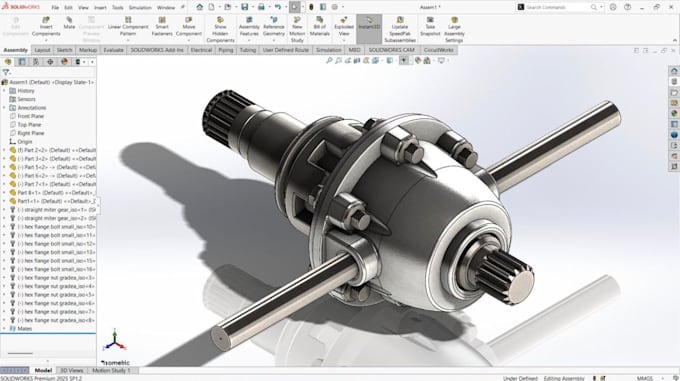Open the DimXpertManager crosshair tab
Viewport: 680px width, 381px height.
[50, 62]
